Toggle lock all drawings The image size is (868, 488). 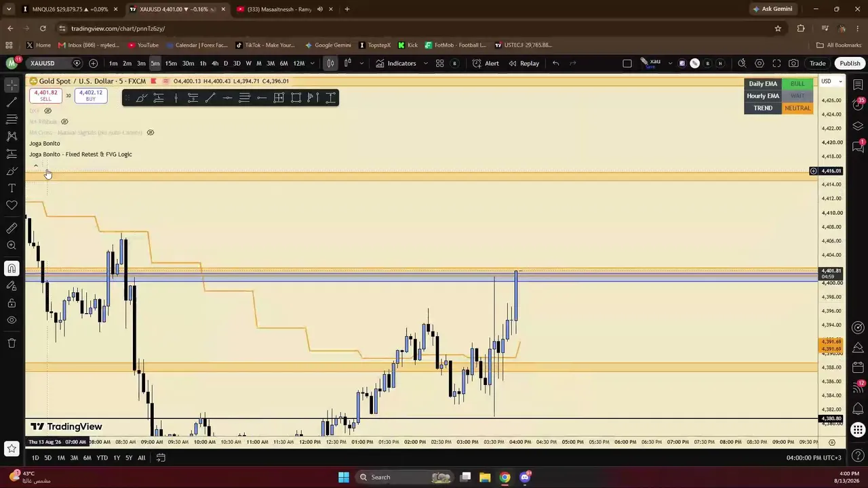pyautogui.click(x=12, y=303)
